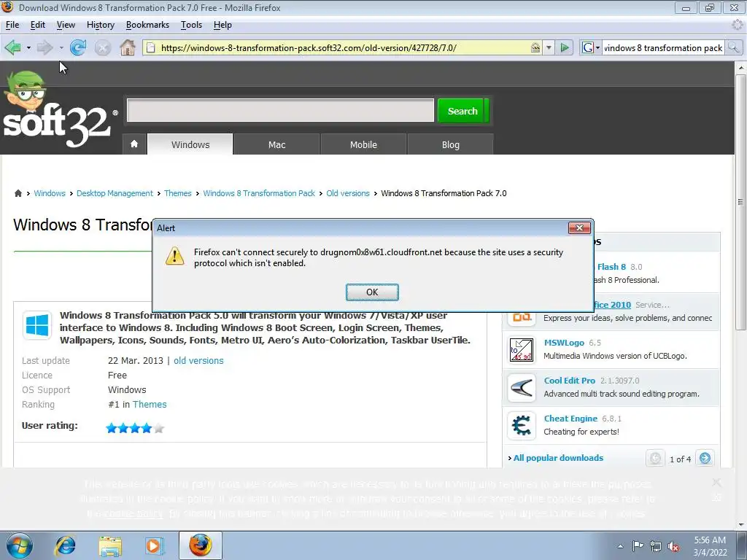The image size is (747, 560).
Task: Show hidden tray icons arrow
Action: coord(620,546)
